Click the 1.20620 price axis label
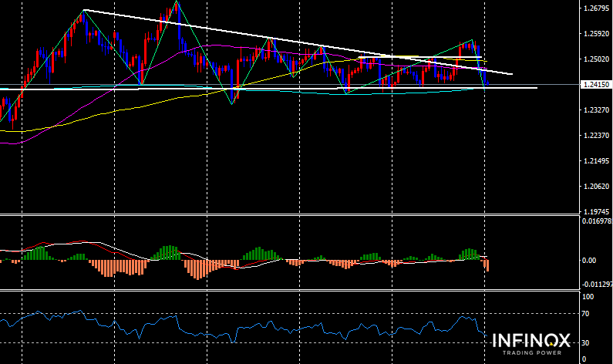This screenshot has width=613, height=364. pos(596,187)
